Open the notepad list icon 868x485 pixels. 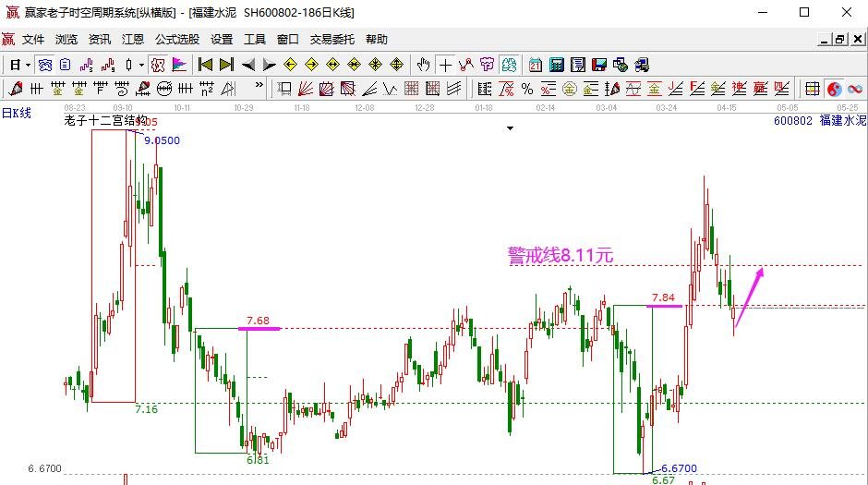578,65
